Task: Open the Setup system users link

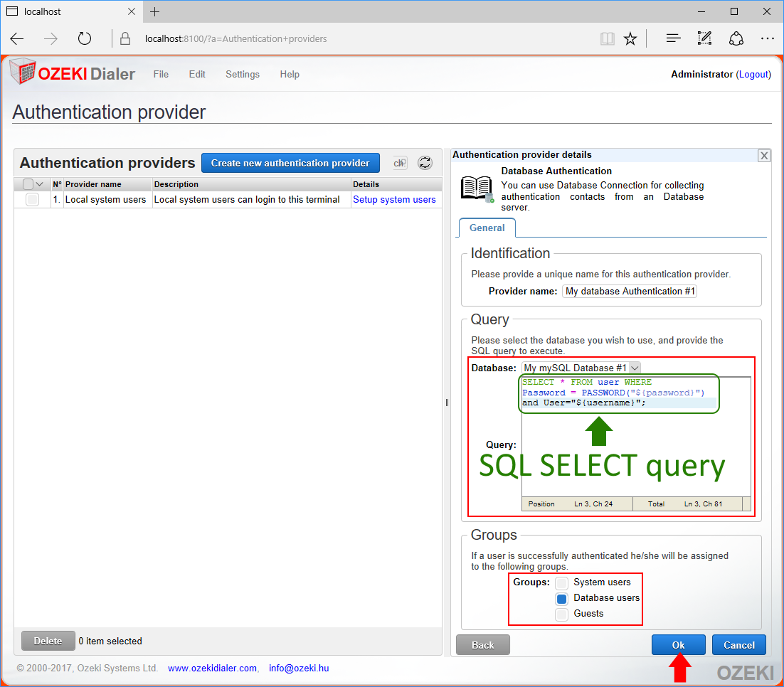Action: (x=394, y=200)
